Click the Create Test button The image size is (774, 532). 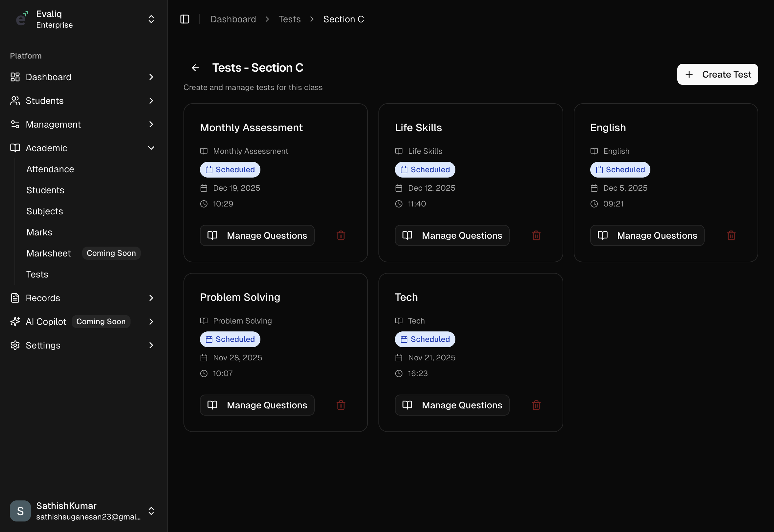coord(717,74)
